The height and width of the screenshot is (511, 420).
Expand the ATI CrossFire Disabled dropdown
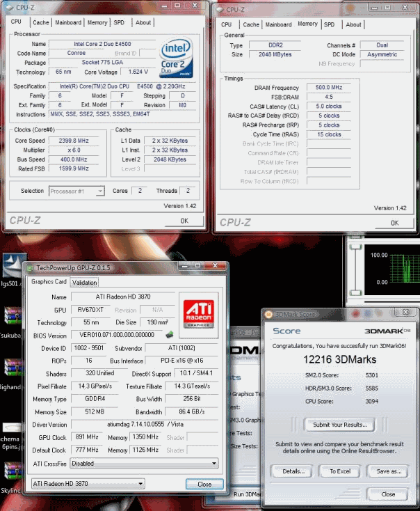click(144, 463)
